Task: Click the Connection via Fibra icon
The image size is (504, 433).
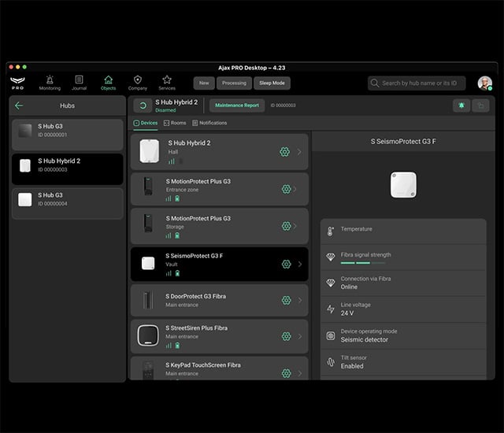Action: point(331,283)
